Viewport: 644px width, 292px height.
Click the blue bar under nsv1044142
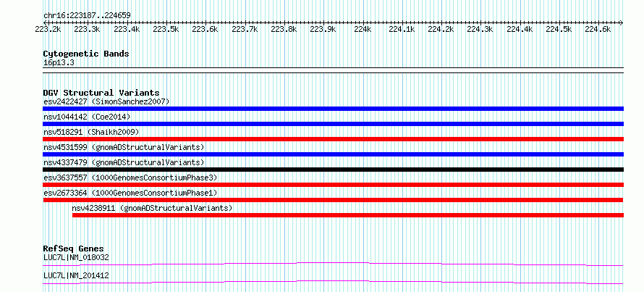click(333, 124)
